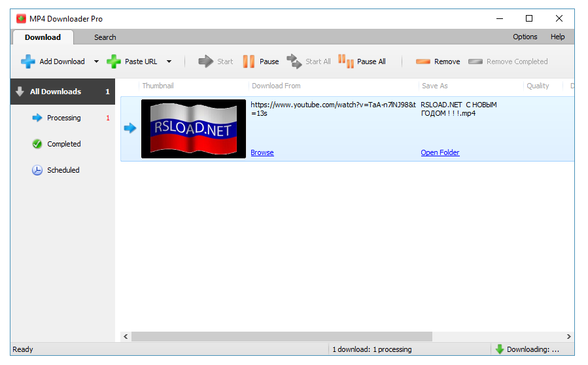This screenshot has width=588, height=365.
Task: Select the Processing category
Action: tap(63, 118)
